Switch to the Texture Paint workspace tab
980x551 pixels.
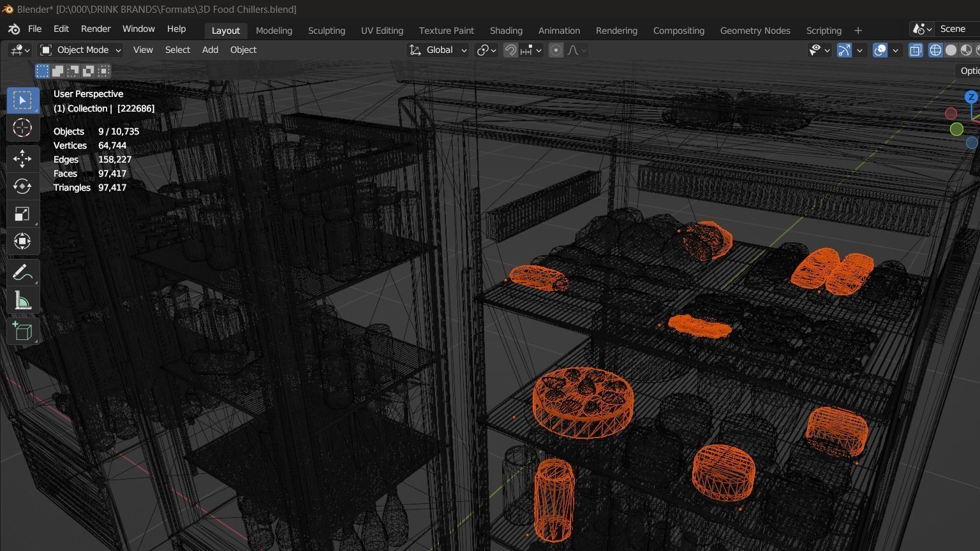(x=447, y=31)
